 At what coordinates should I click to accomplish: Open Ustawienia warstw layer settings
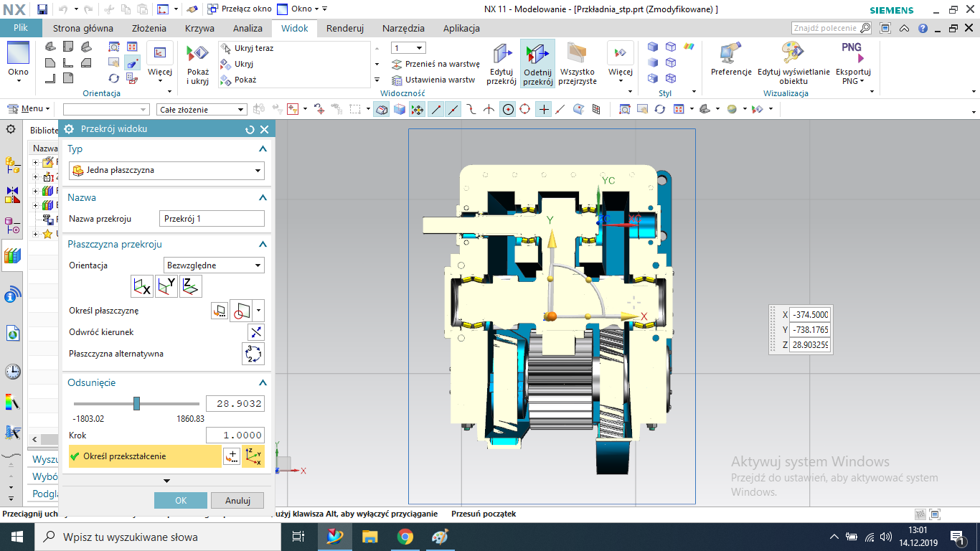click(x=433, y=80)
